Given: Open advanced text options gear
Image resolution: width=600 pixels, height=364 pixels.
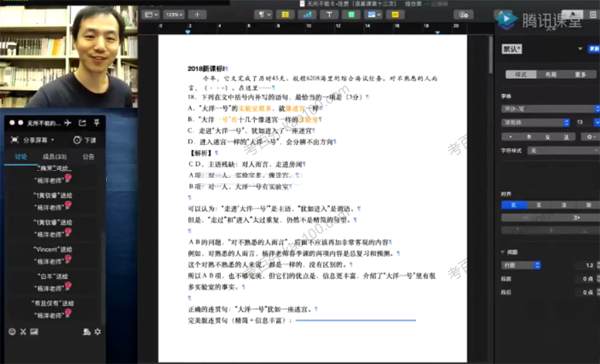Looking at the screenshot, I should pyautogui.click(x=590, y=137).
